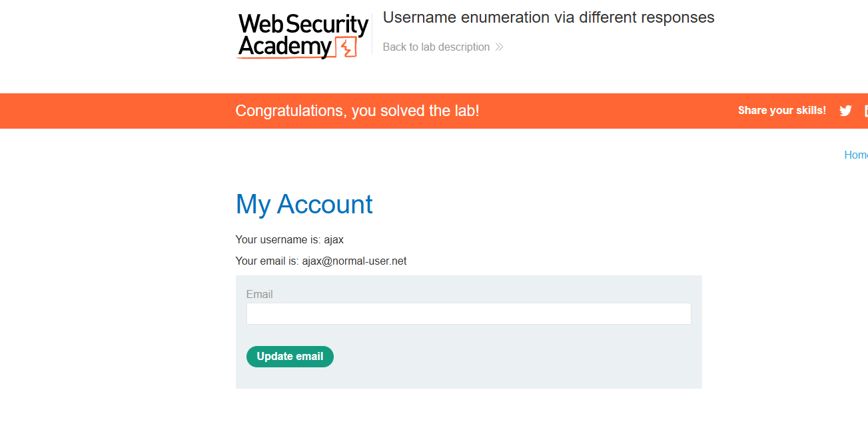Screen dimensions: 868x438
Task: Click the orange lightning bolt logo icon
Action: 346,47
